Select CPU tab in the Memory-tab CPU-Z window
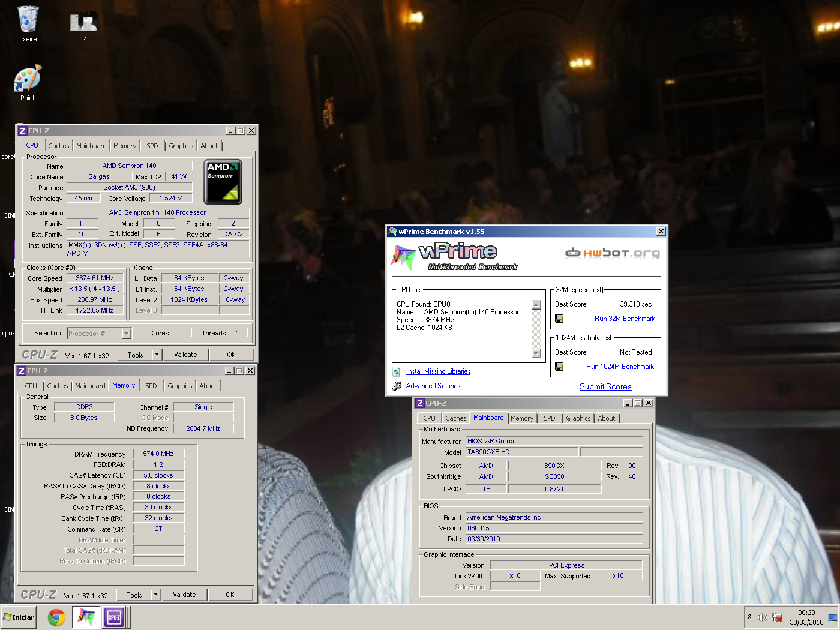The image size is (840, 630). point(31,386)
